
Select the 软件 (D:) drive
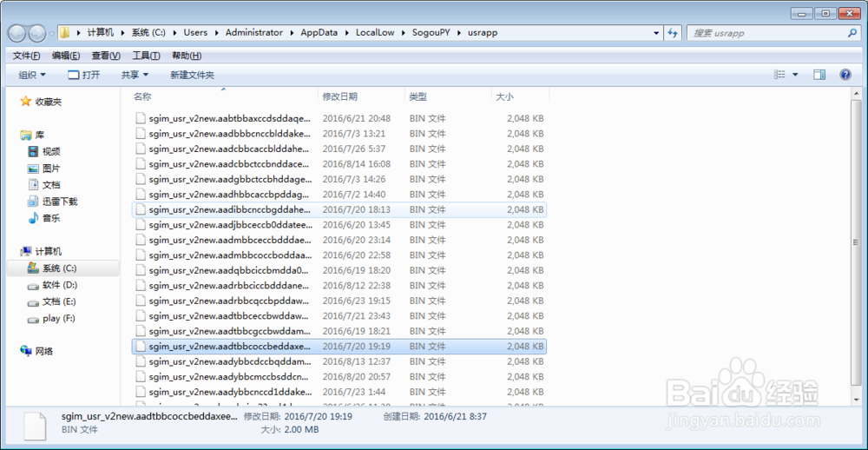(53, 285)
